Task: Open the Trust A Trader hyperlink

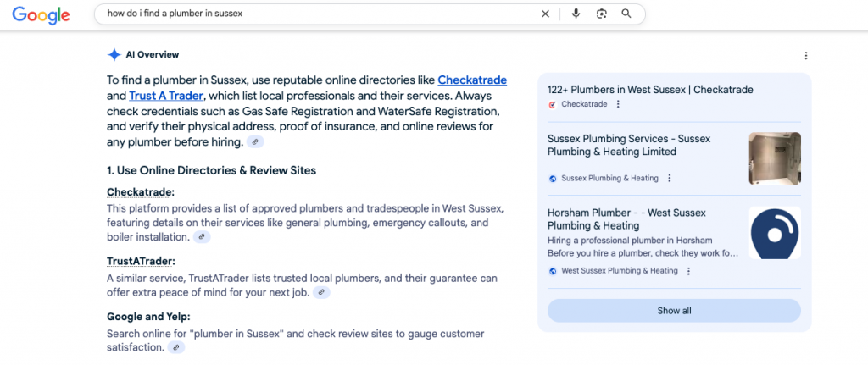Action: click(166, 96)
